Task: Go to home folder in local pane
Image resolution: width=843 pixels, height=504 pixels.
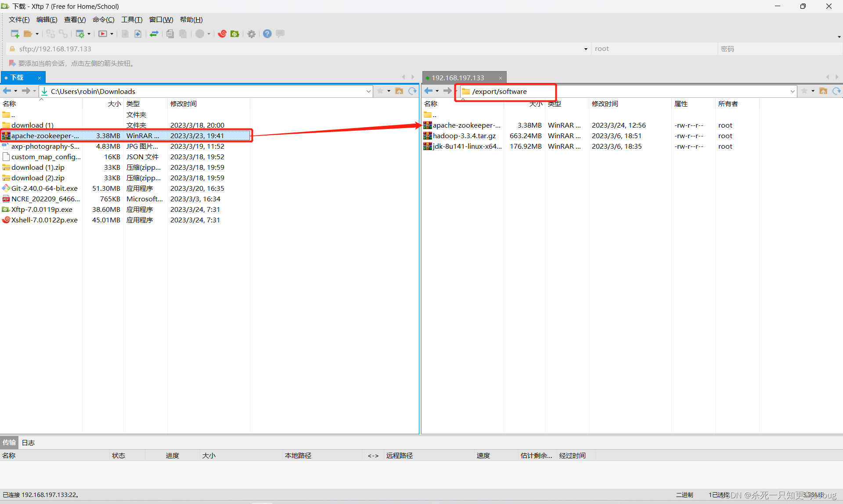Action: (x=399, y=91)
